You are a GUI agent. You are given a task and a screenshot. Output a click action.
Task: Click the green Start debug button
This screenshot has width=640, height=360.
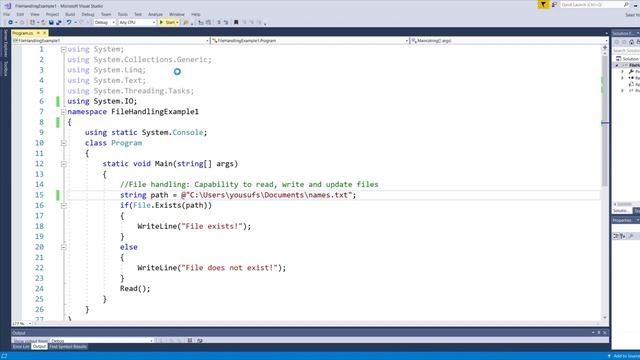167,22
